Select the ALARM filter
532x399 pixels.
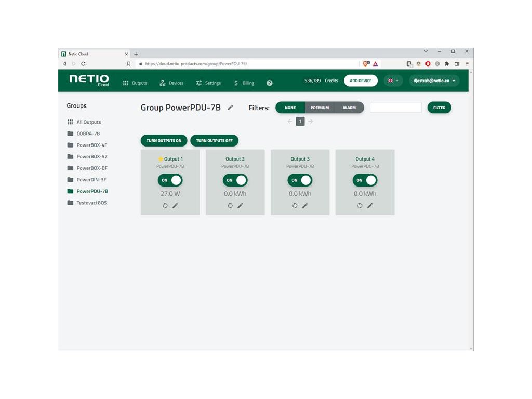(349, 108)
